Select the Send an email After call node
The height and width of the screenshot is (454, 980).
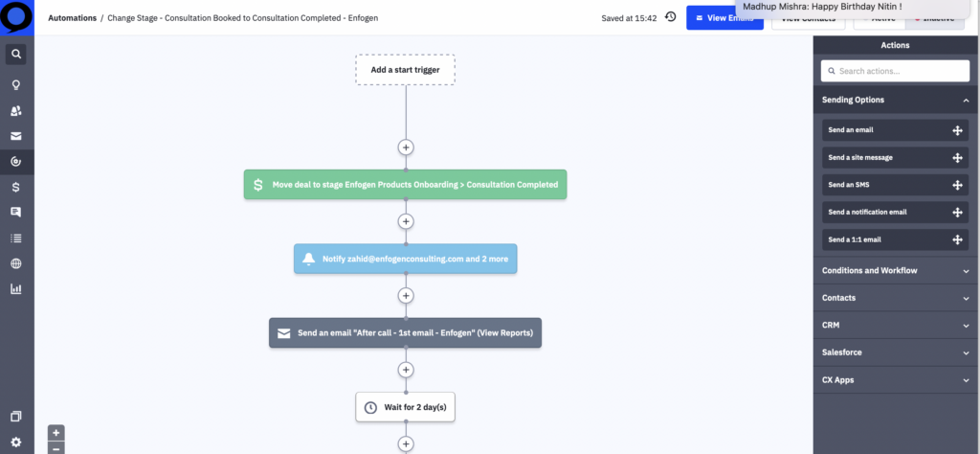(x=405, y=333)
